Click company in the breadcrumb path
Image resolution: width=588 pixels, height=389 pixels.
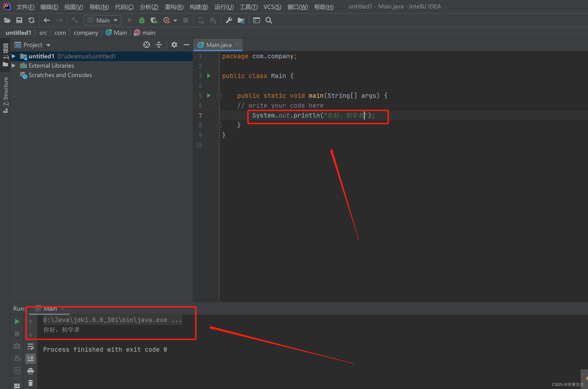[86, 33]
